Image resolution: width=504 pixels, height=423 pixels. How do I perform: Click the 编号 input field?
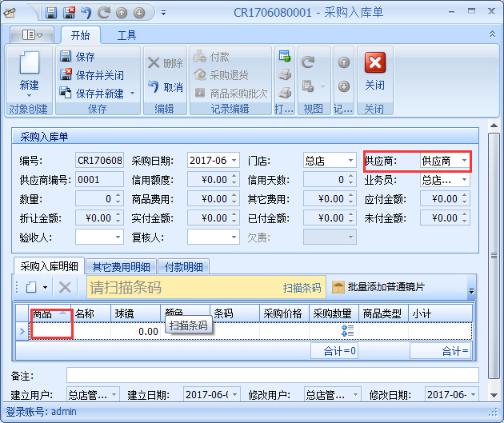coord(100,160)
